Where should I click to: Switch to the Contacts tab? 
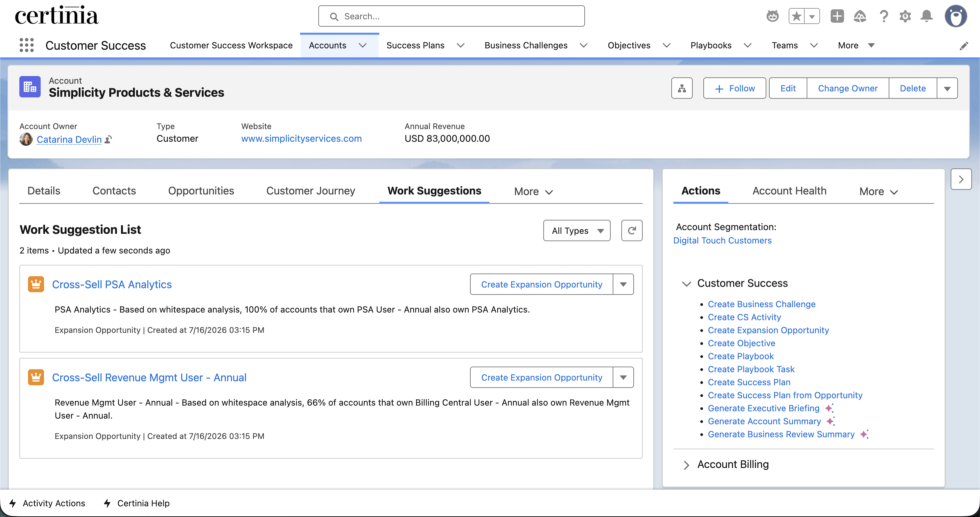[x=114, y=191]
